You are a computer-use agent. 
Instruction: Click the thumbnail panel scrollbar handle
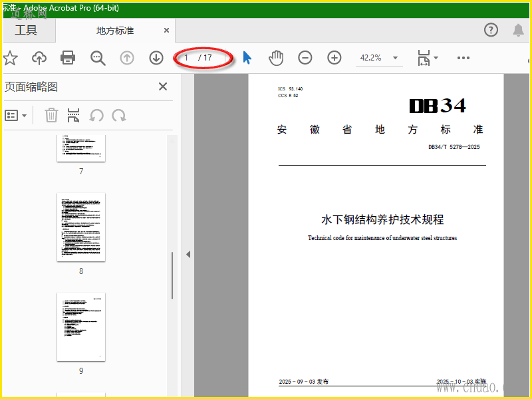(172, 275)
